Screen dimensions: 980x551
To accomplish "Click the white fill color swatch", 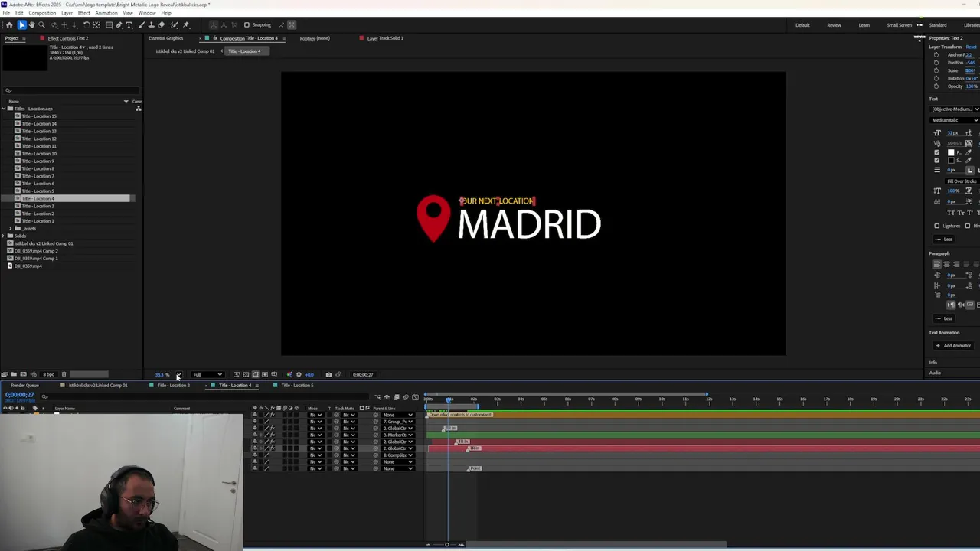I will pos(951,152).
